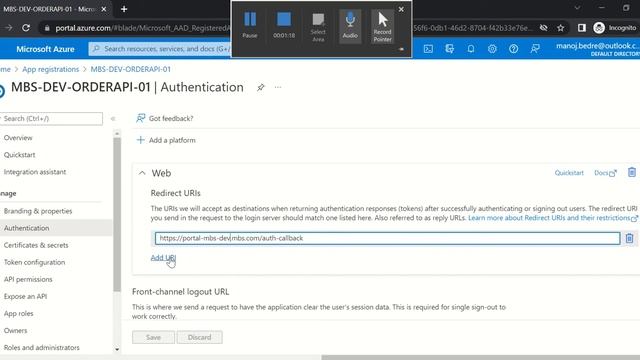This screenshot has width=640, height=360.
Task: Open Azure help question mark
Action: (x=513, y=49)
